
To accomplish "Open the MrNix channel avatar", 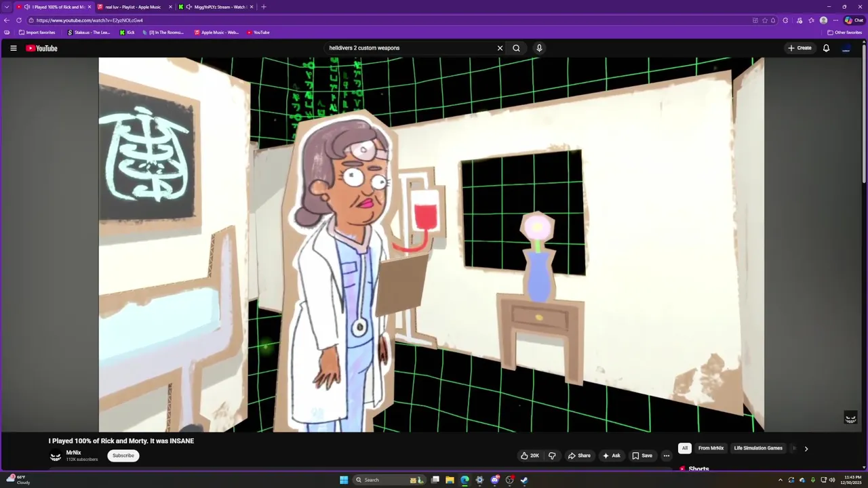I will [56, 455].
